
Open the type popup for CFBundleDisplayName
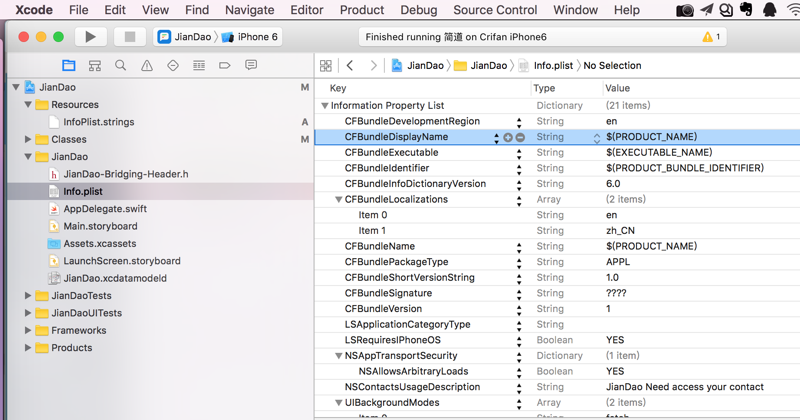click(596, 138)
